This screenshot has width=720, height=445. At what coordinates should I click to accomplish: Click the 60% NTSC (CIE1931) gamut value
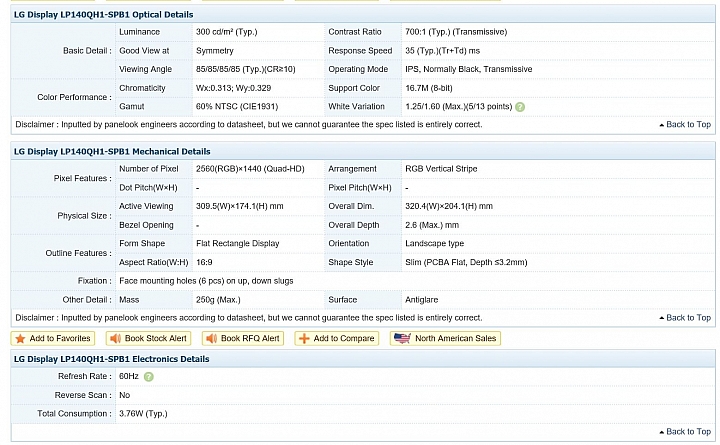pyautogui.click(x=236, y=107)
